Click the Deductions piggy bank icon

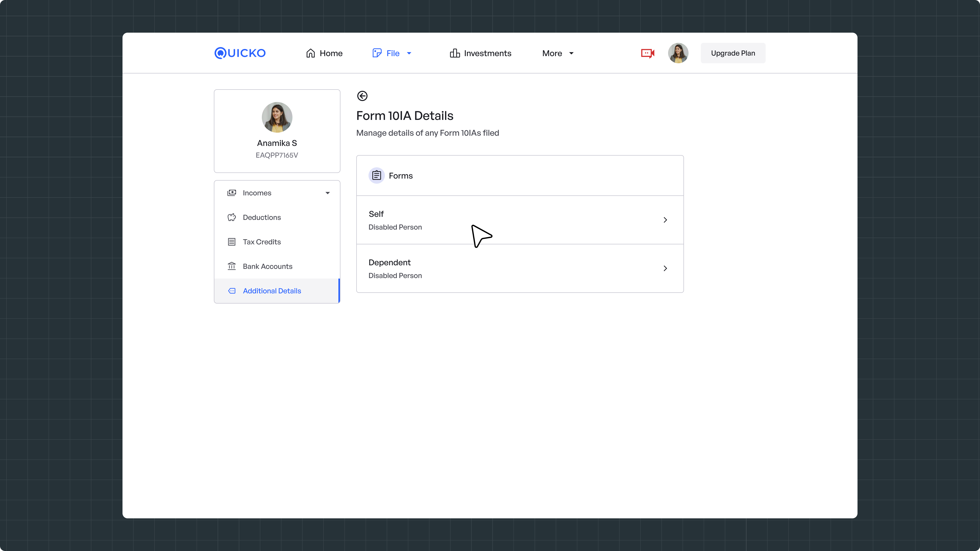pos(232,218)
